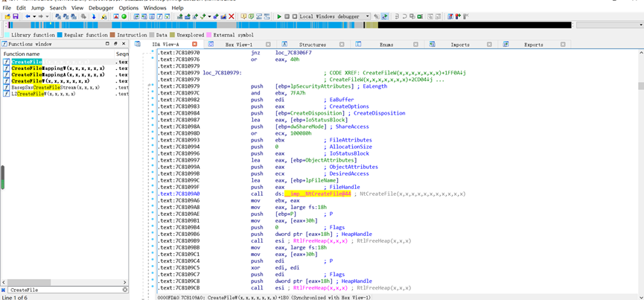Open the Debugger menu

tap(101, 8)
